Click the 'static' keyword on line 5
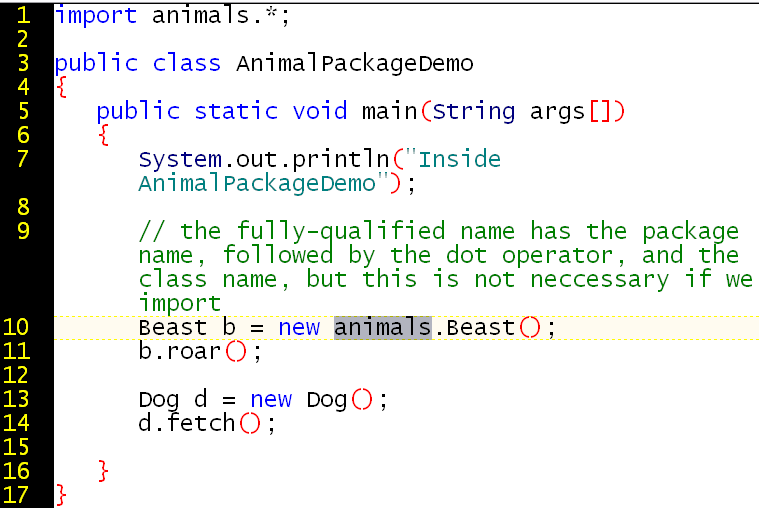Viewport: 759px width, 508px height. pos(236,111)
